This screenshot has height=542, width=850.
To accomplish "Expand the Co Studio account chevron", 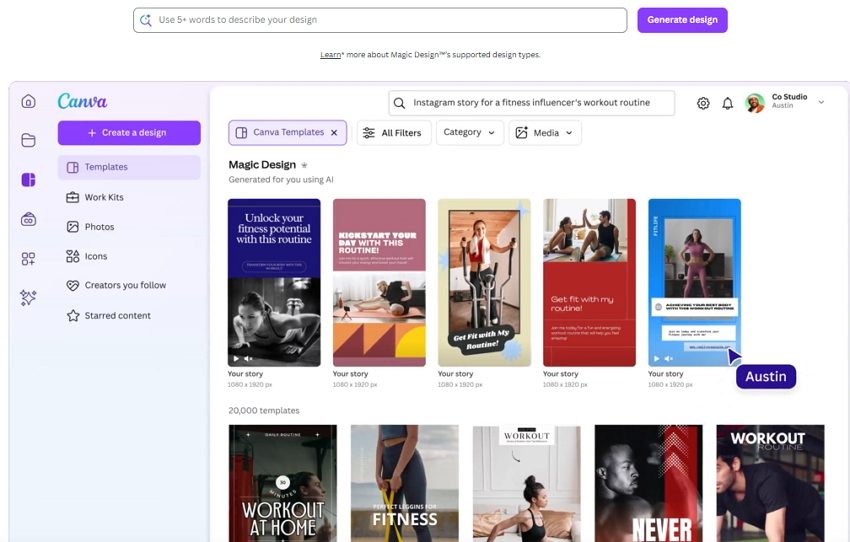I will [x=821, y=102].
